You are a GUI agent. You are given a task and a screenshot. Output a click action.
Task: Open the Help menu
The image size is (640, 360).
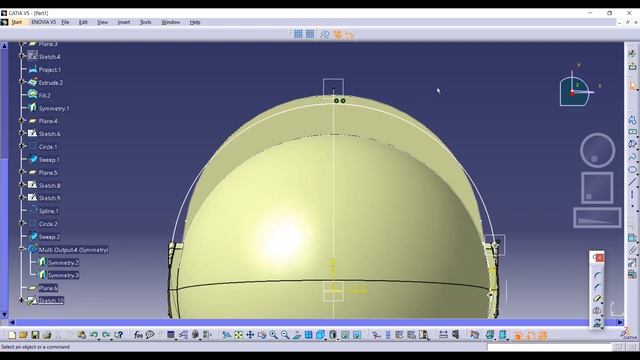[x=195, y=22]
